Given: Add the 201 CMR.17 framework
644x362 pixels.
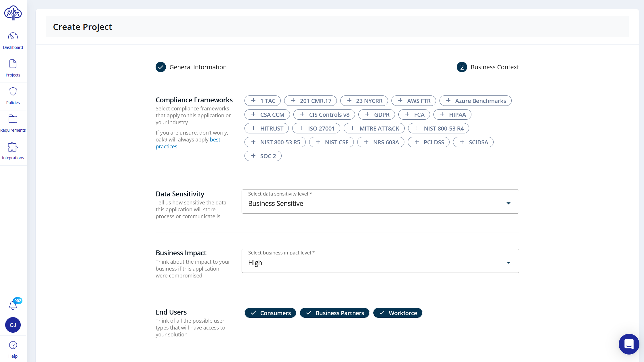Looking at the screenshot, I should pyautogui.click(x=311, y=101).
